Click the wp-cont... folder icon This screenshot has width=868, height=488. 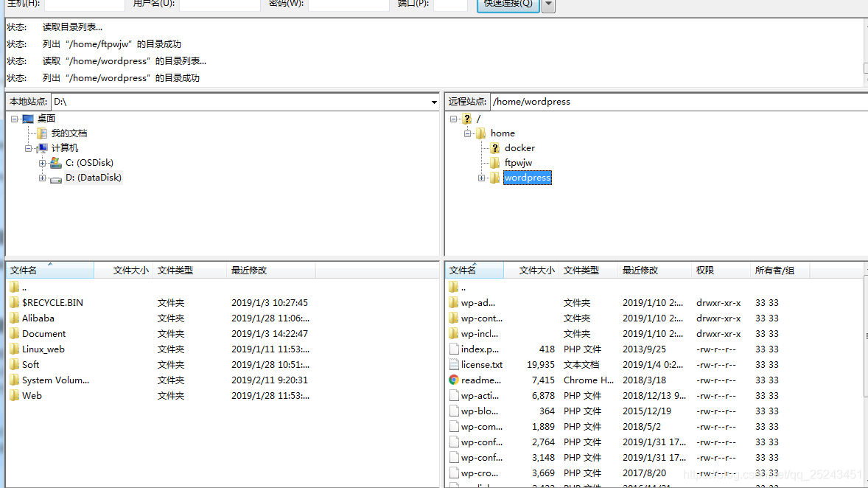[x=453, y=318]
